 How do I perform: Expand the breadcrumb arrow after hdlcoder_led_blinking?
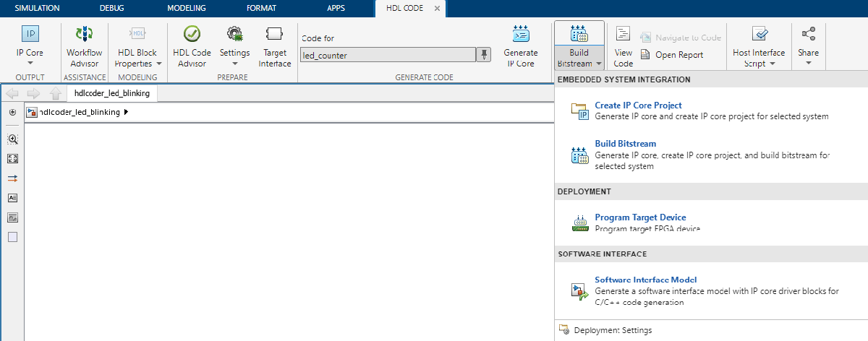(x=127, y=112)
